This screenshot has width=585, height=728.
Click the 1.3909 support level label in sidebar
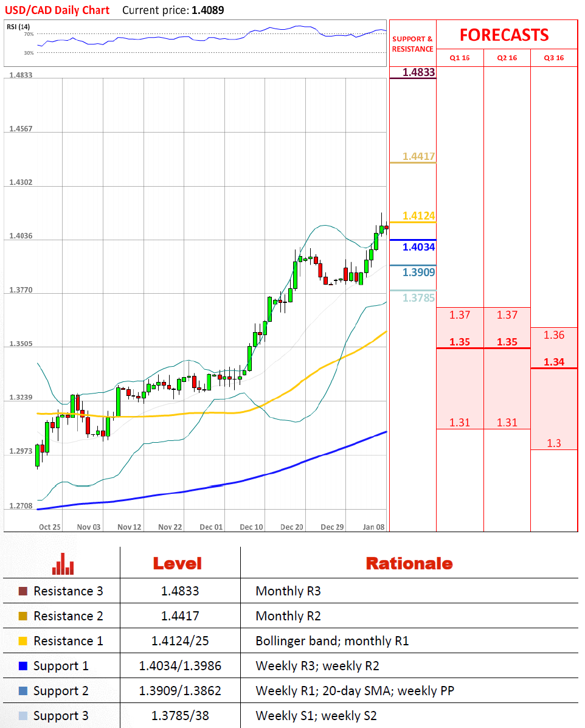tap(419, 272)
